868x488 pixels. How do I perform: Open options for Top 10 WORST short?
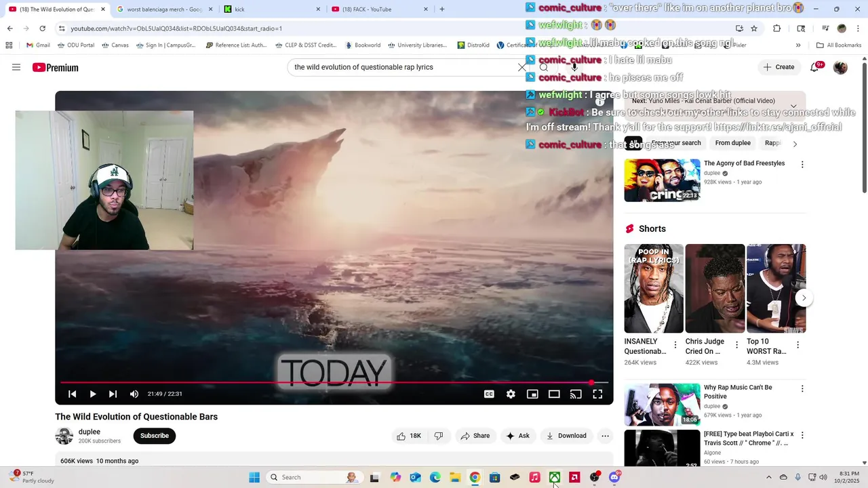click(x=797, y=345)
